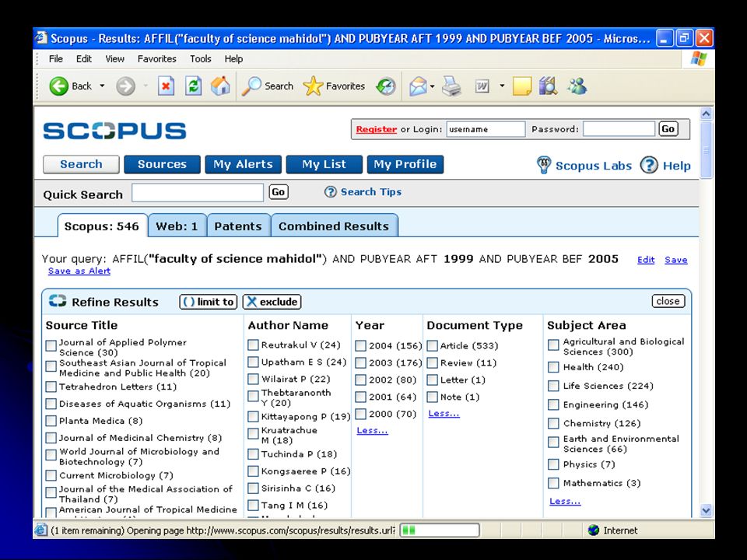
Task: Close the Refine Results panel
Action: pos(668,301)
